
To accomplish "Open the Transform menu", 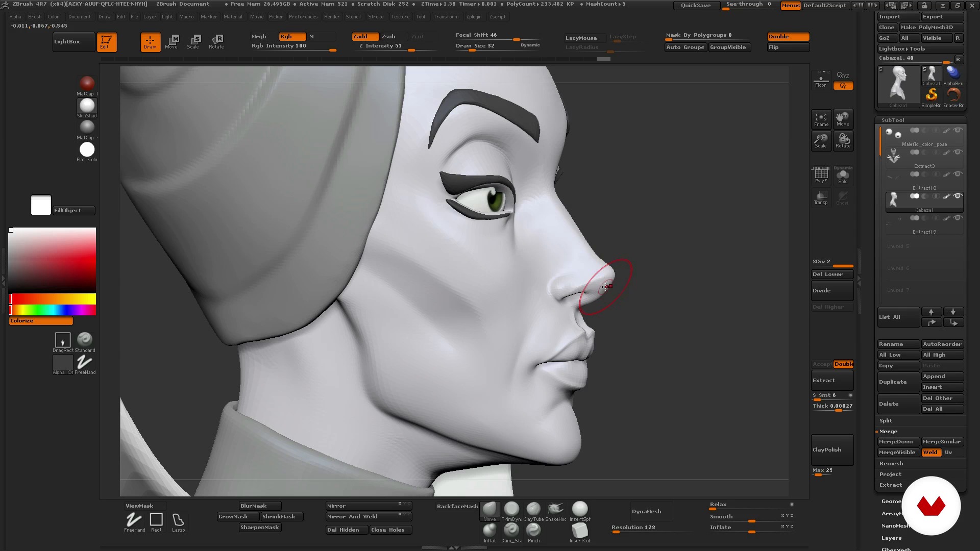I will pyautogui.click(x=446, y=17).
